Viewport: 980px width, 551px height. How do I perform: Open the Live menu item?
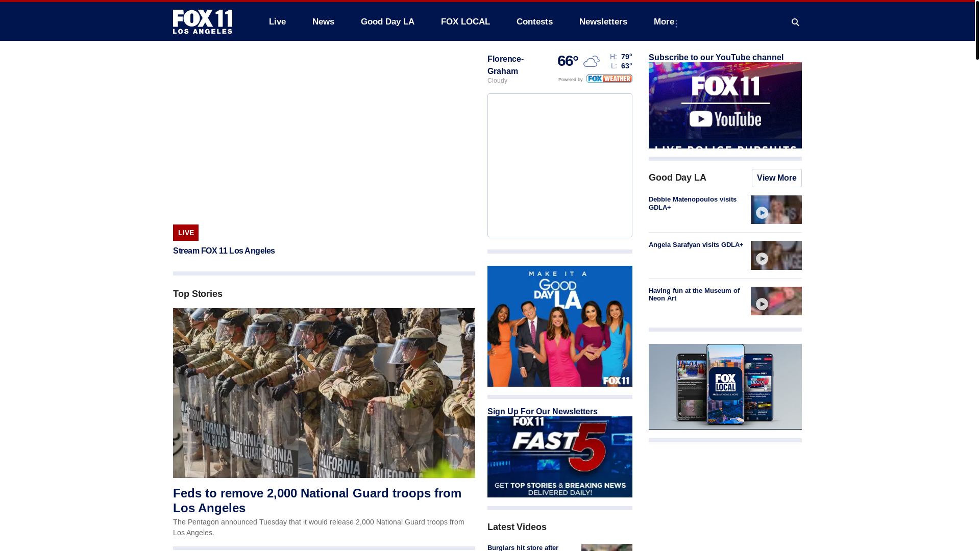(x=277, y=21)
